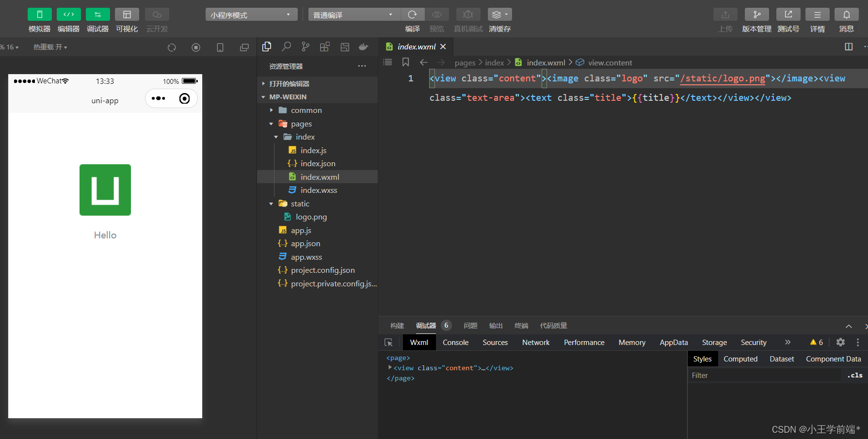Click the simulator phone device icon
Image resolution: width=868 pixels, height=439 pixels.
tap(220, 47)
